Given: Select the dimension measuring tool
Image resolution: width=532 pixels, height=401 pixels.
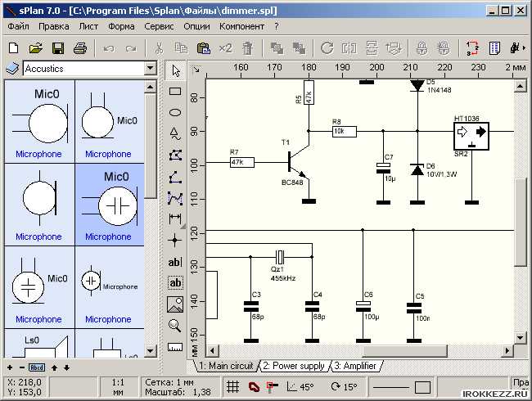Looking at the screenshot, I should click(x=174, y=219).
